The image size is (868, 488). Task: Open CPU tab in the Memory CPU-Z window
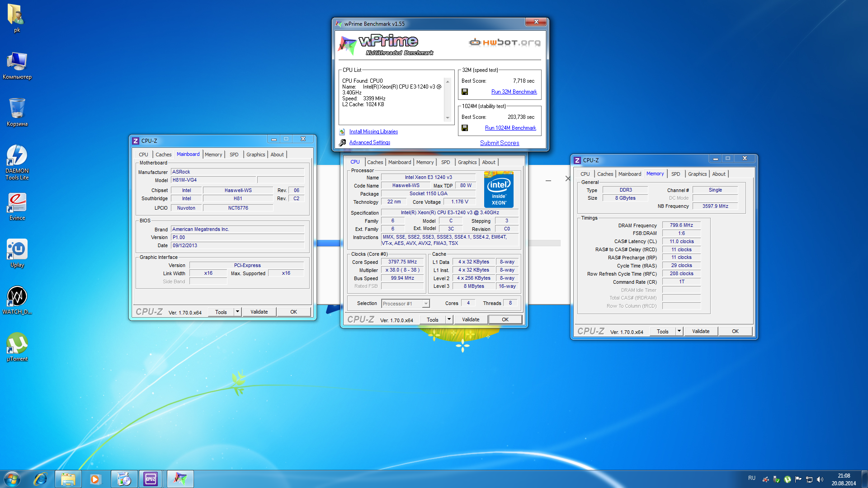click(x=585, y=174)
